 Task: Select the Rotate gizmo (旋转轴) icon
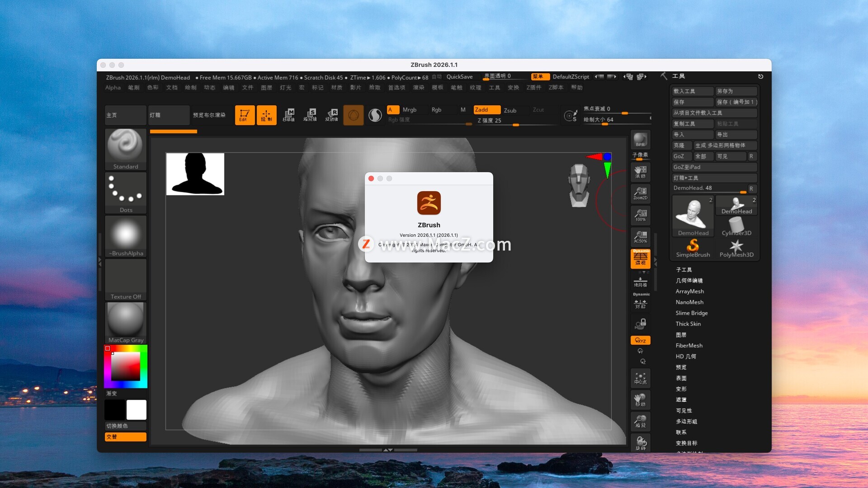tap(332, 115)
